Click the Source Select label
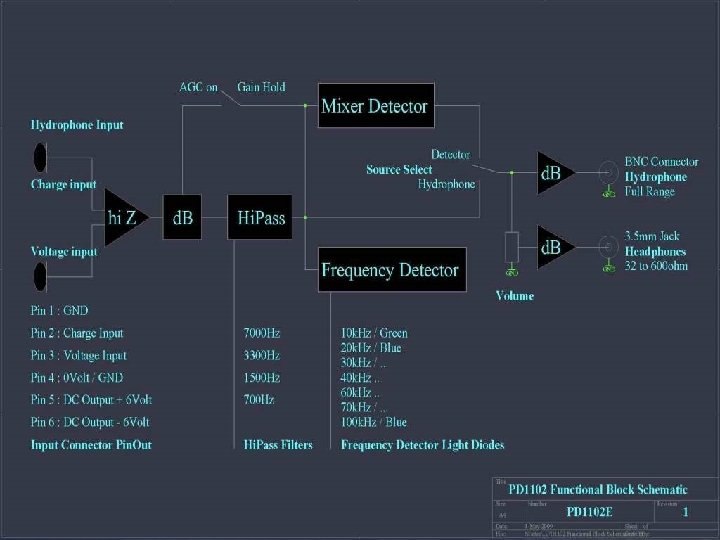This screenshot has width=720, height=540. click(x=399, y=169)
